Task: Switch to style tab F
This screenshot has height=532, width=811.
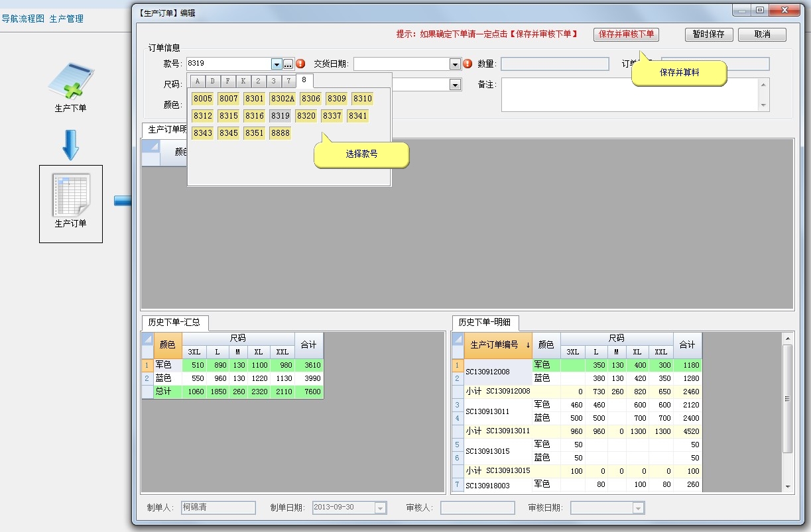Action: pyautogui.click(x=227, y=81)
